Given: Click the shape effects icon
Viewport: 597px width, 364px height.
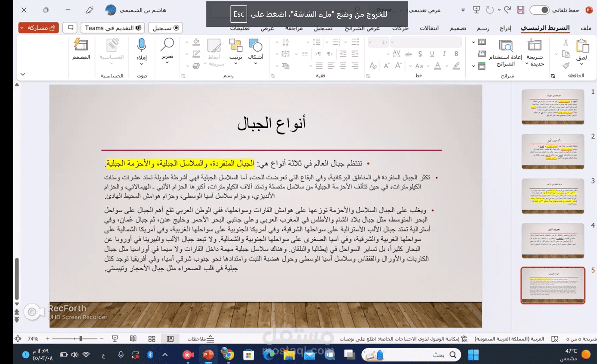Looking at the screenshot, I should pyautogui.click(x=196, y=66).
